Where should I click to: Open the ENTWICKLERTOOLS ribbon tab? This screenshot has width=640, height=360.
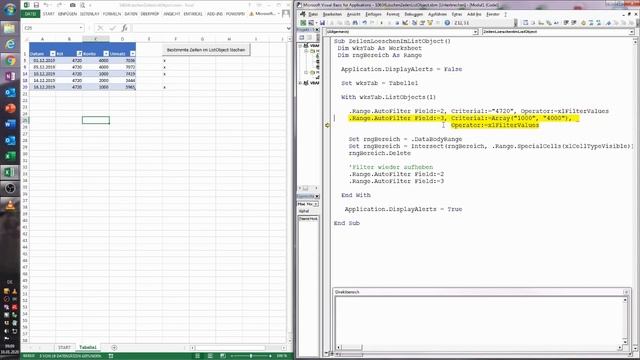tap(193, 14)
